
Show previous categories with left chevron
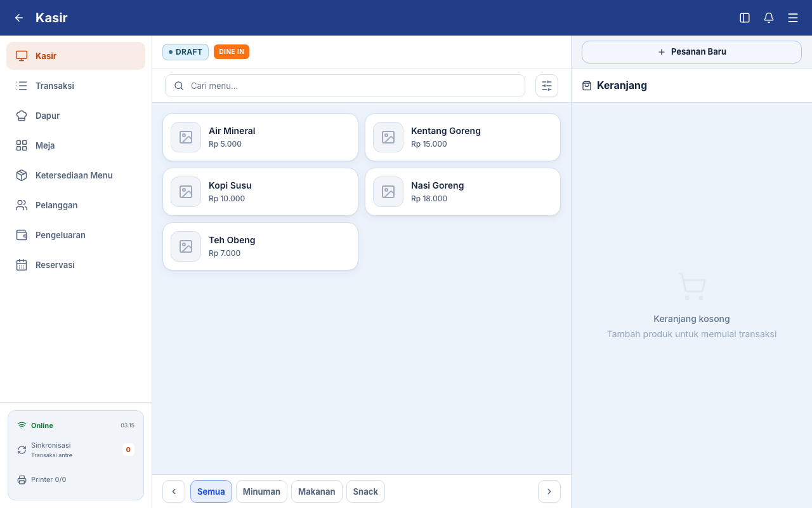pyautogui.click(x=174, y=491)
